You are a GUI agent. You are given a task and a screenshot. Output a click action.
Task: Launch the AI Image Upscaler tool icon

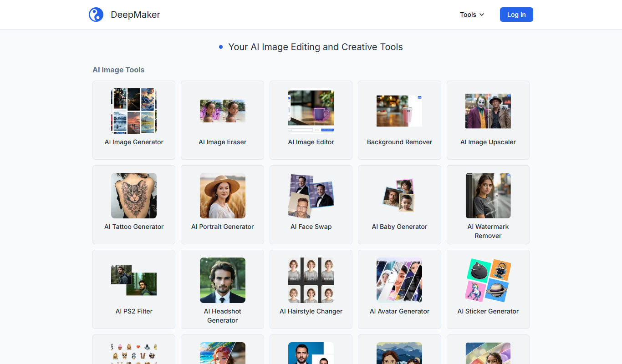pos(488,111)
